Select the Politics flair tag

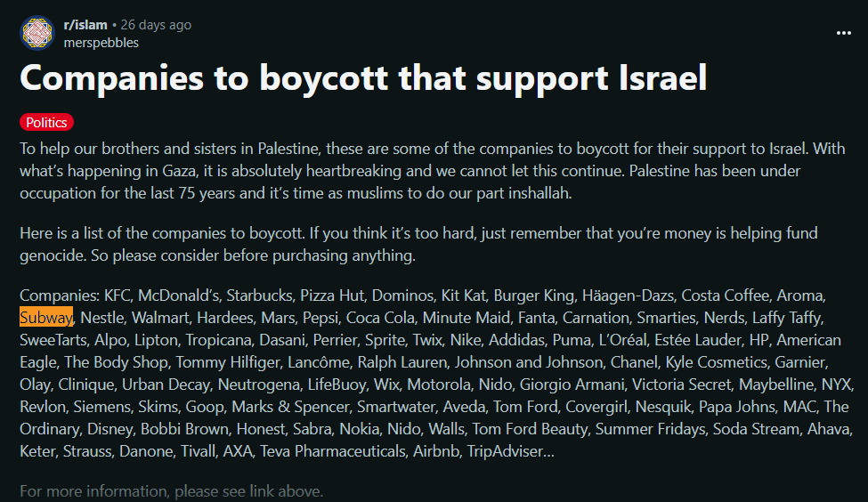[x=46, y=122]
